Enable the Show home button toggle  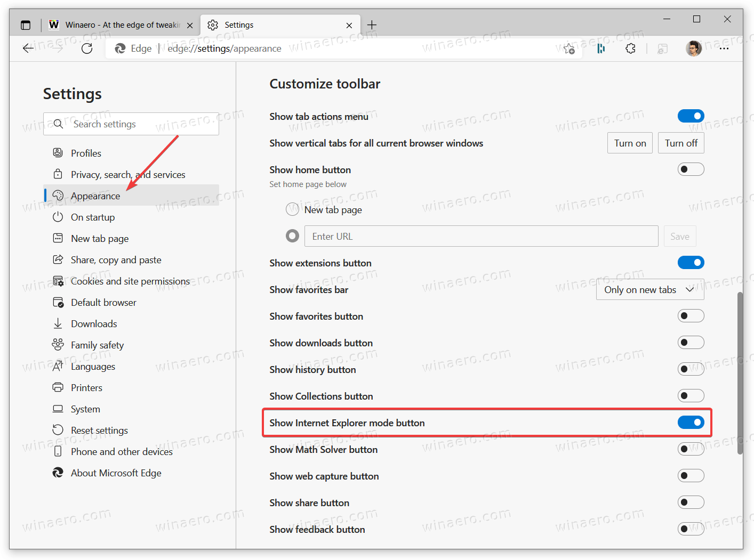click(691, 169)
